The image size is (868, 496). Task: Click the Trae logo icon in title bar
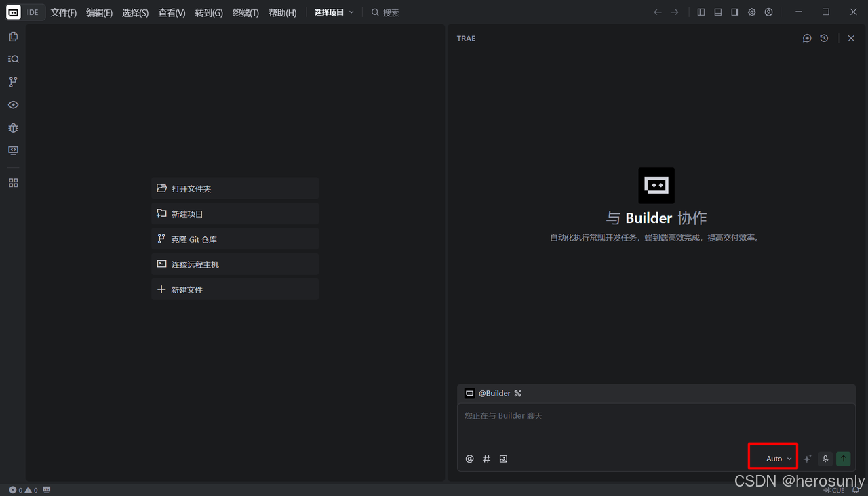pyautogui.click(x=13, y=12)
